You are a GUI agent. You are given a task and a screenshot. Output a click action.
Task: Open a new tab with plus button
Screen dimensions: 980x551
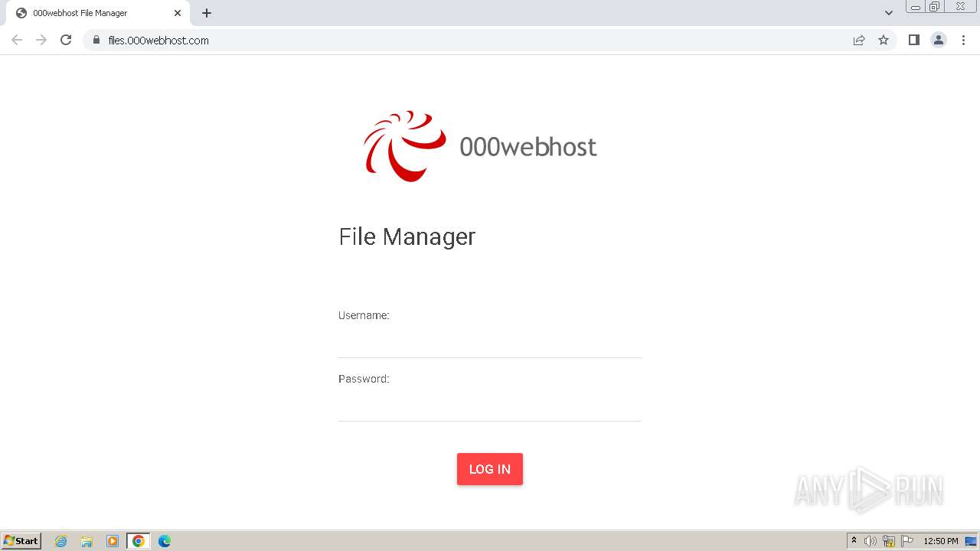pos(207,13)
